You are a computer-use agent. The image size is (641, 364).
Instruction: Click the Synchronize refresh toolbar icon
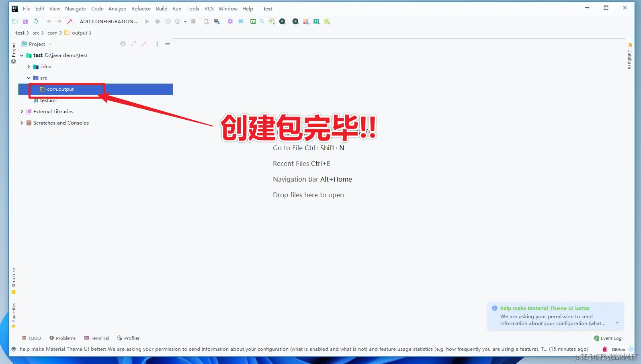(36, 21)
